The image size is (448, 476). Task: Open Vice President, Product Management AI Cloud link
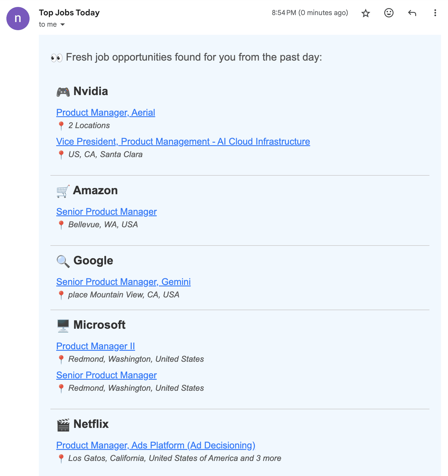[x=183, y=141]
